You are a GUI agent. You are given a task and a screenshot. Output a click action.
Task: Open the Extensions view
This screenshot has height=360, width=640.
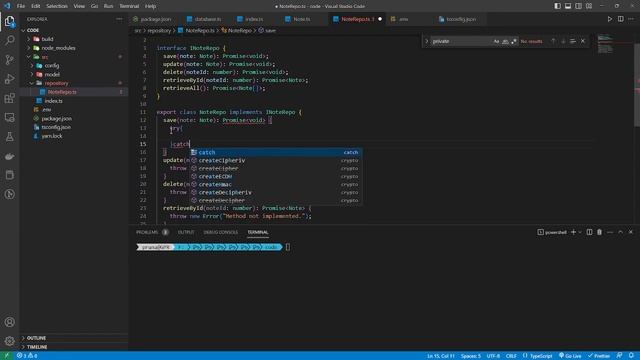[9, 98]
